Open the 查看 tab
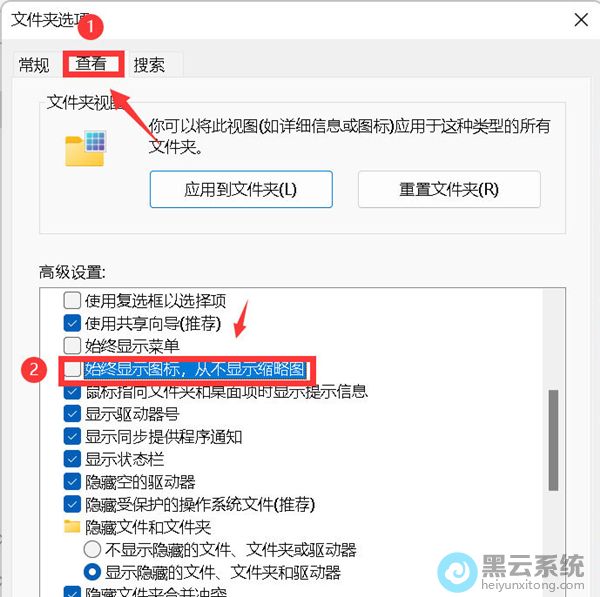 pos(92,64)
